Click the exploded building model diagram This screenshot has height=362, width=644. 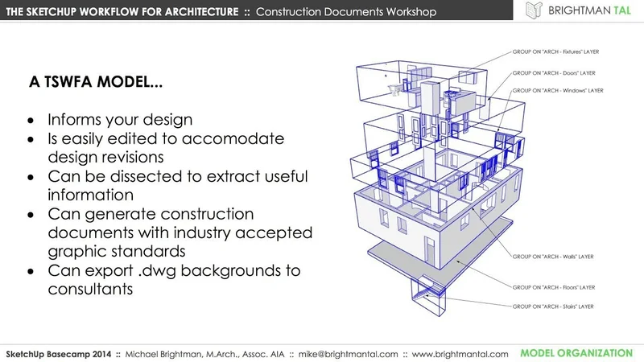point(437,188)
